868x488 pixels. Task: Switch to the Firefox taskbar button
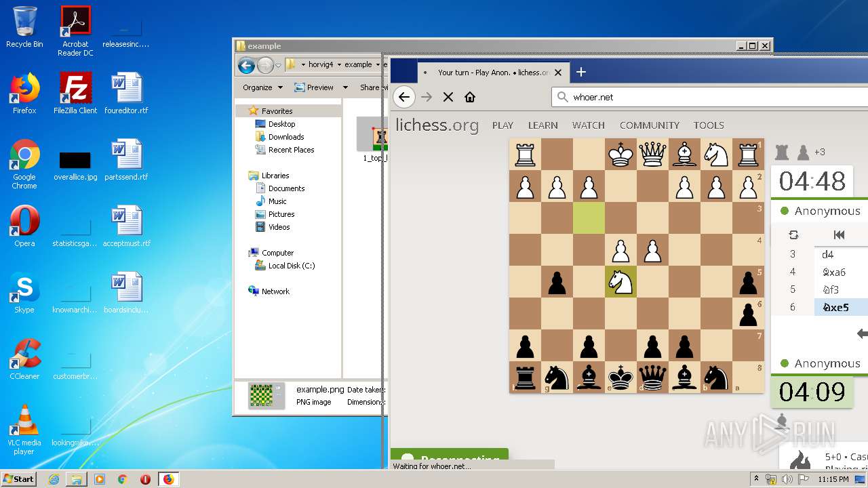168,479
